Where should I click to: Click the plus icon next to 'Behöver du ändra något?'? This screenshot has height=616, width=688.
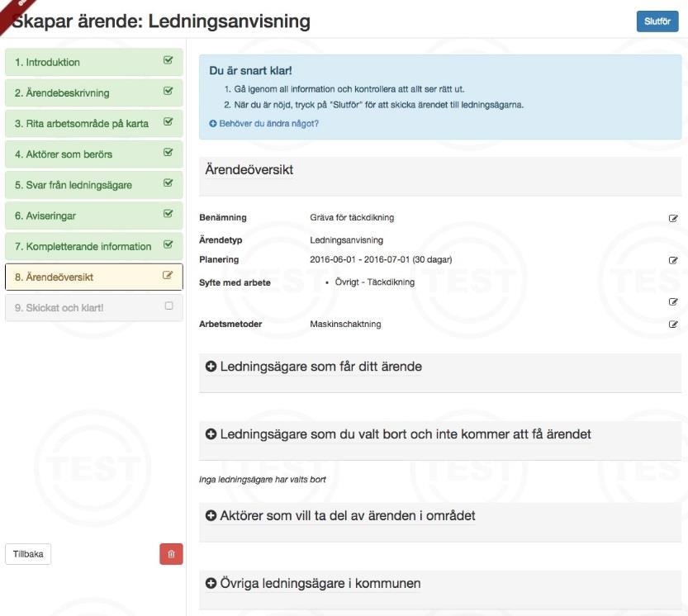click(213, 124)
